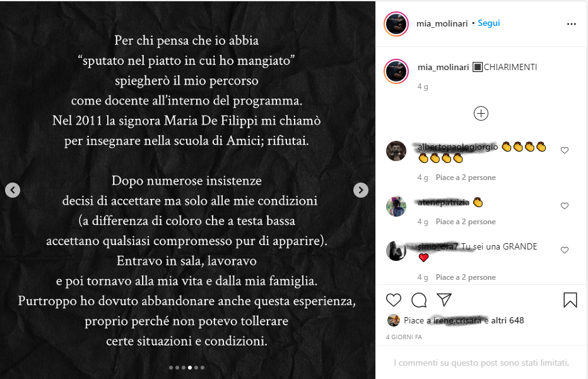This screenshot has width=588, height=379.
Task: Go to the previous carousel slide arrow
Action: 13,190
